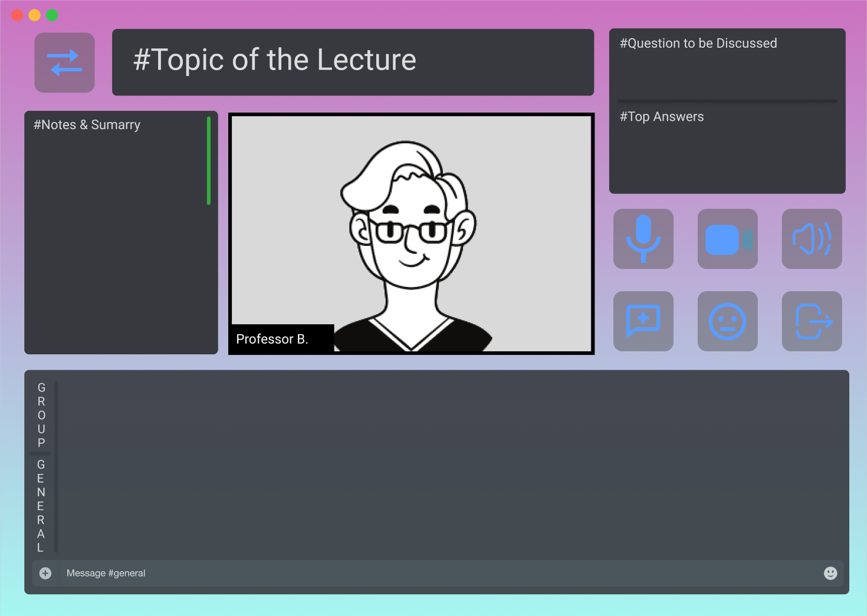Image resolution: width=867 pixels, height=616 pixels.
Task: Select the GENERAL chat tab
Action: (x=41, y=506)
